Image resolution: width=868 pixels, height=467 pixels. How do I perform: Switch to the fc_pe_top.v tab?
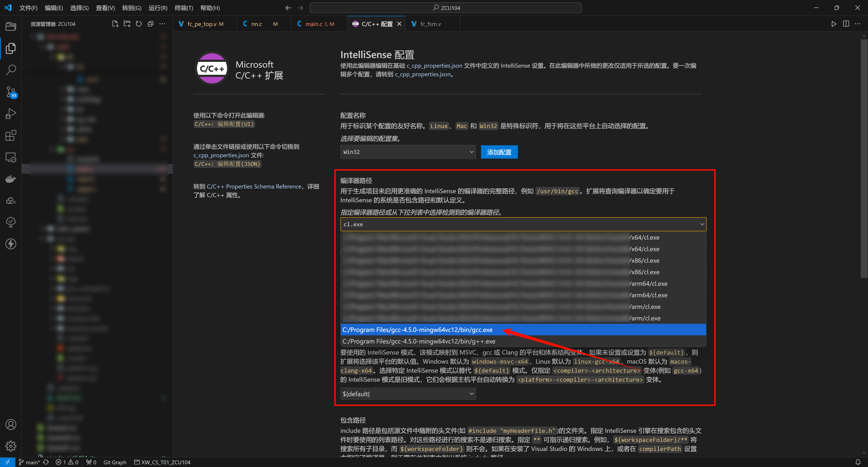pos(205,24)
